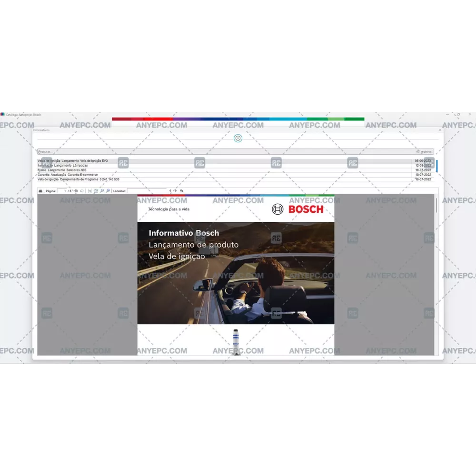Zoom in with the plus magnifier icon

(x=108, y=191)
